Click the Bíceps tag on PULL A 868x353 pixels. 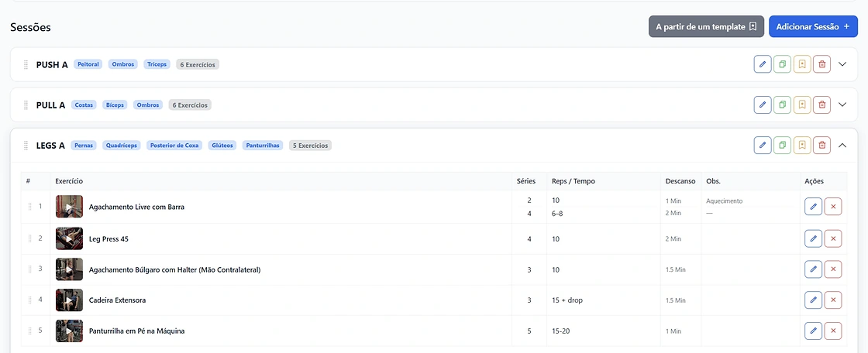click(x=115, y=105)
